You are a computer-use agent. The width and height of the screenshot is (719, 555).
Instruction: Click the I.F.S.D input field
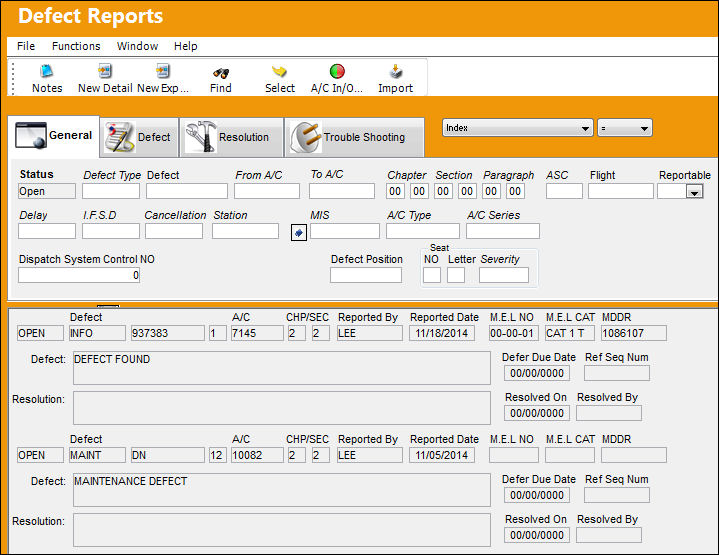[111, 231]
